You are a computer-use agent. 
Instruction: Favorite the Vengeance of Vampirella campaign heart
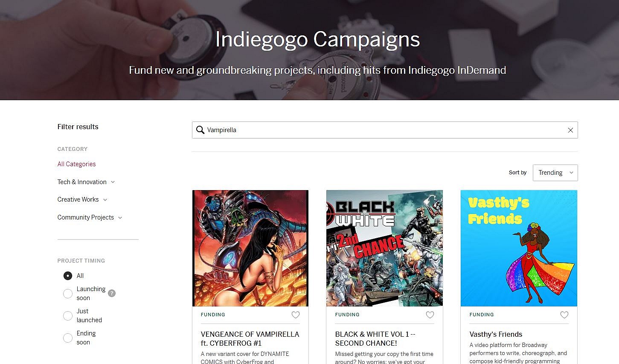(296, 315)
